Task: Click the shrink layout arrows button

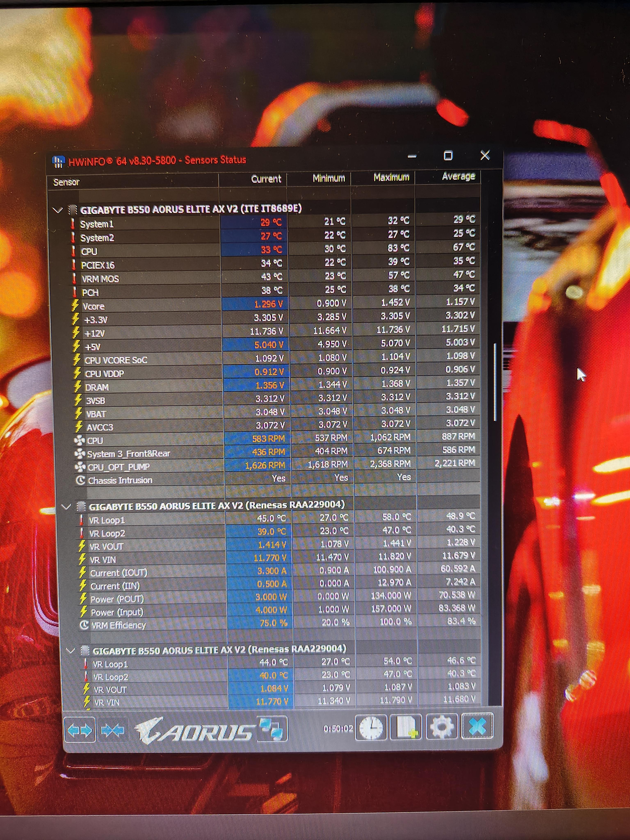Action: tap(113, 729)
